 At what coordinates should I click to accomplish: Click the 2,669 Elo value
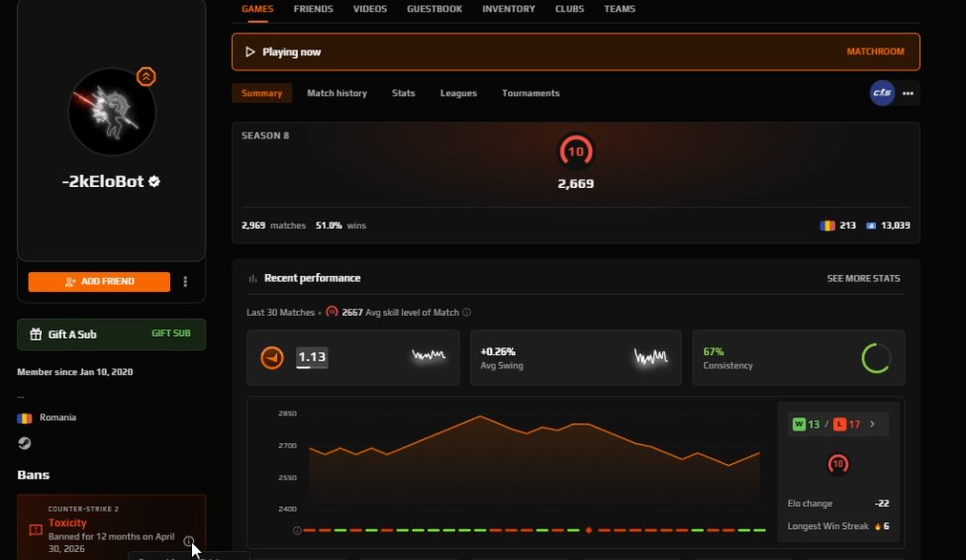[x=575, y=184]
